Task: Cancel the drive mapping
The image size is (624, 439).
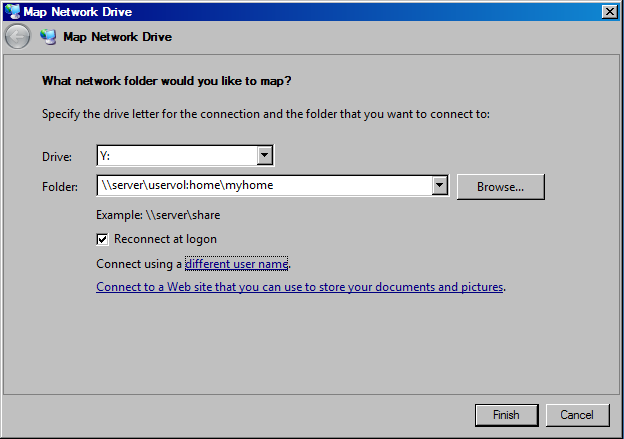Action: tap(577, 415)
